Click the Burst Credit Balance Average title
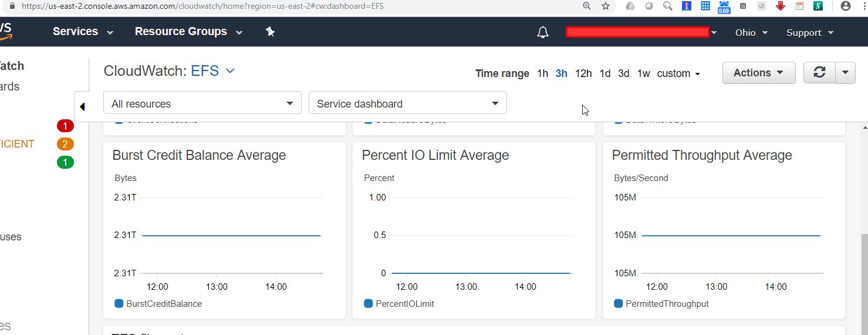 tap(199, 155)
